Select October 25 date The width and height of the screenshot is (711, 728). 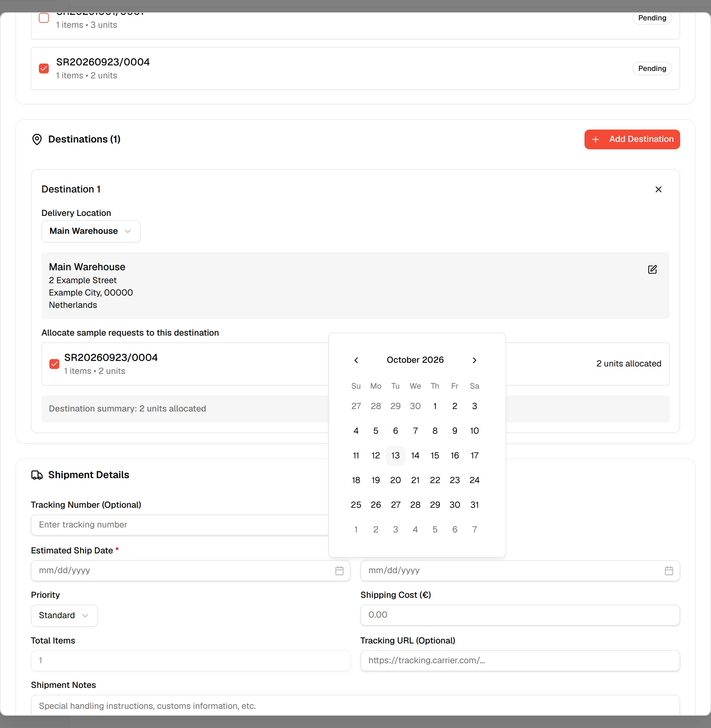[x=356, y=505]
